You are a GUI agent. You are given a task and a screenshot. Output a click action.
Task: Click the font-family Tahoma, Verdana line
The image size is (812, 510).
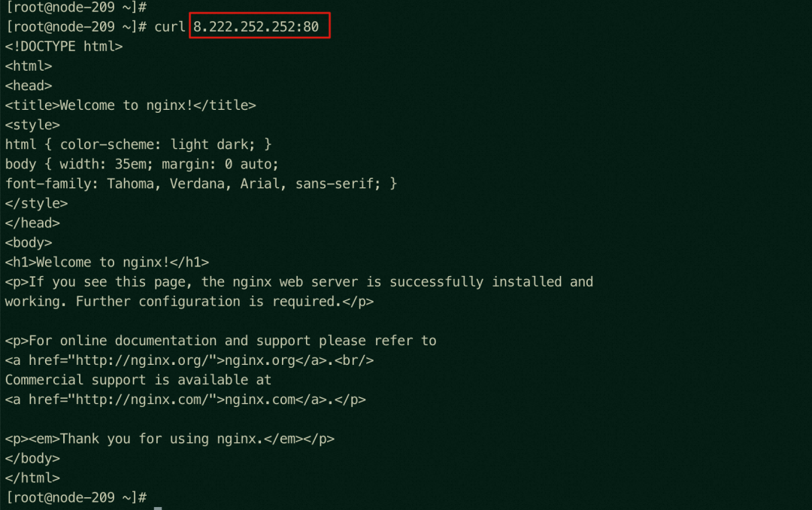coord(201,184)
